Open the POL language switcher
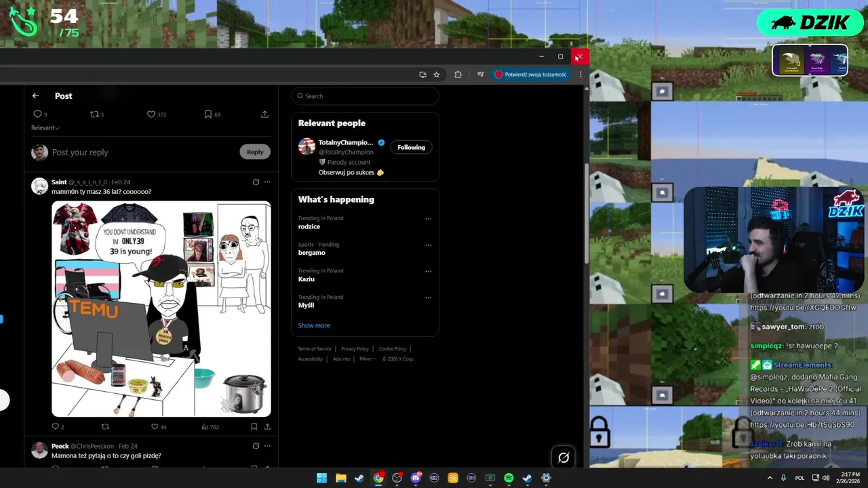This screenshot has width=868, height=488. click(800, 478)
